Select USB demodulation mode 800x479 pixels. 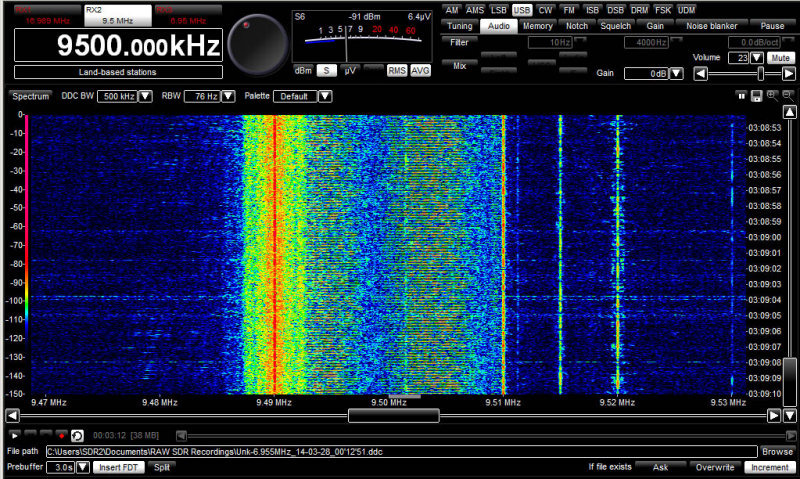(x=521, y=10)
